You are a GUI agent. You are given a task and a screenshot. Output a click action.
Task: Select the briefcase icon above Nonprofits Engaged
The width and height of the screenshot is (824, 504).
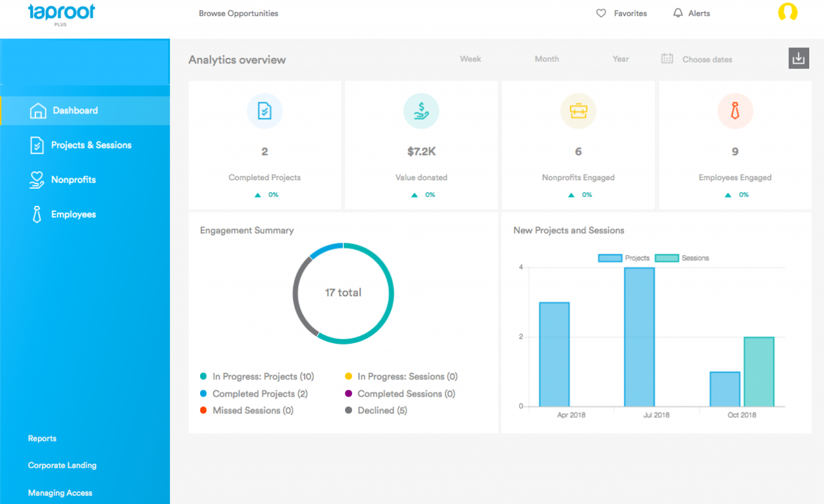click(578, 111)
